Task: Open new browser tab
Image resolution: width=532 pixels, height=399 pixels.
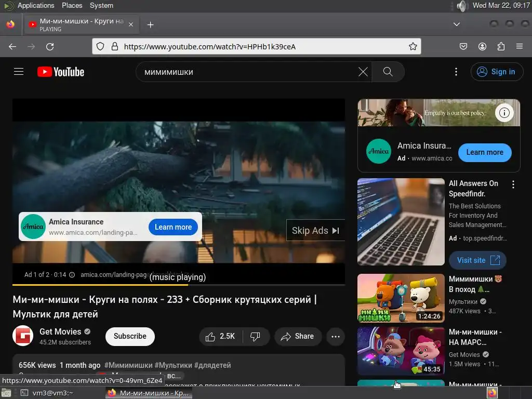Action: [150, 25]
